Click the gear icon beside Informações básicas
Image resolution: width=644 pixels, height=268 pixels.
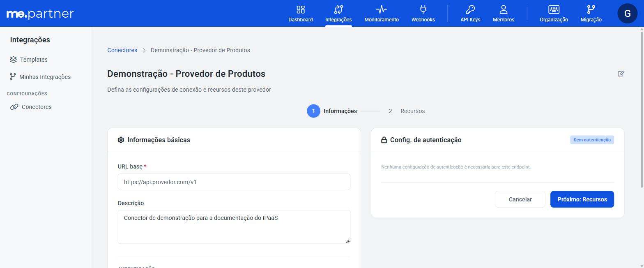(x=121, y=140)
